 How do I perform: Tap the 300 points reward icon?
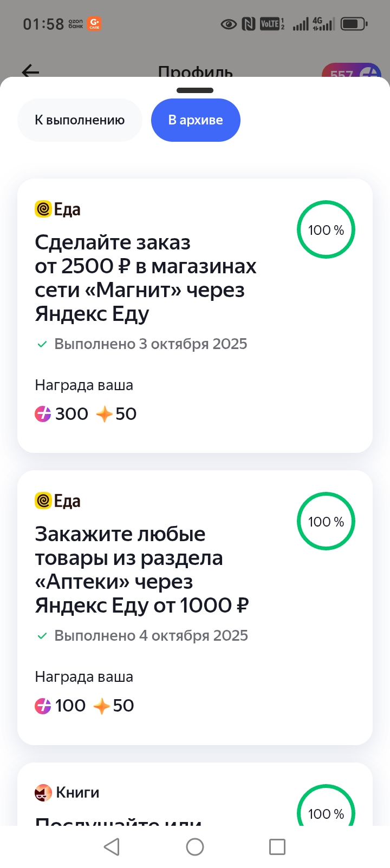click(43, 414)
